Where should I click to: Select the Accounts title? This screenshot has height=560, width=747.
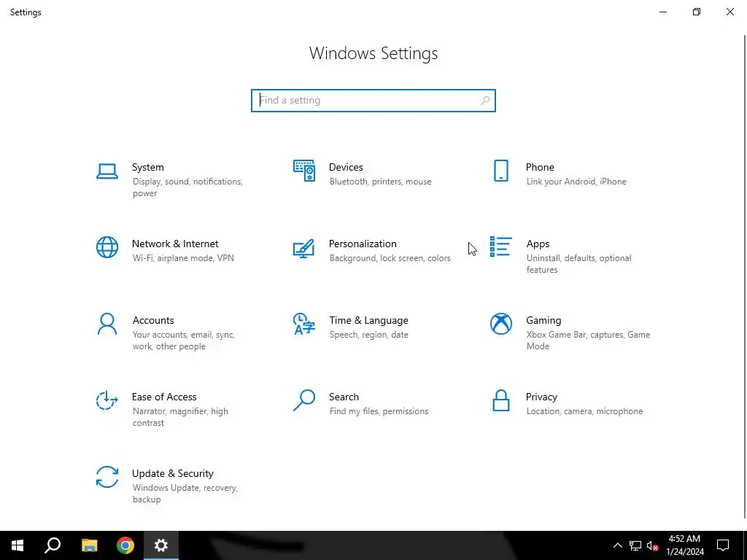click(153, 321)
